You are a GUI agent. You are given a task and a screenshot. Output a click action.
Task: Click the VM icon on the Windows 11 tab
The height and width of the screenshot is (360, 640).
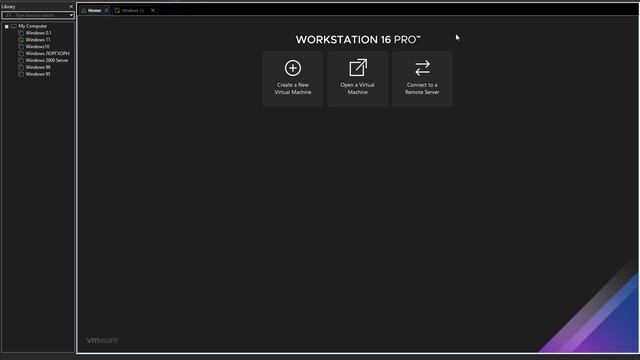click(x=117, y=11)
